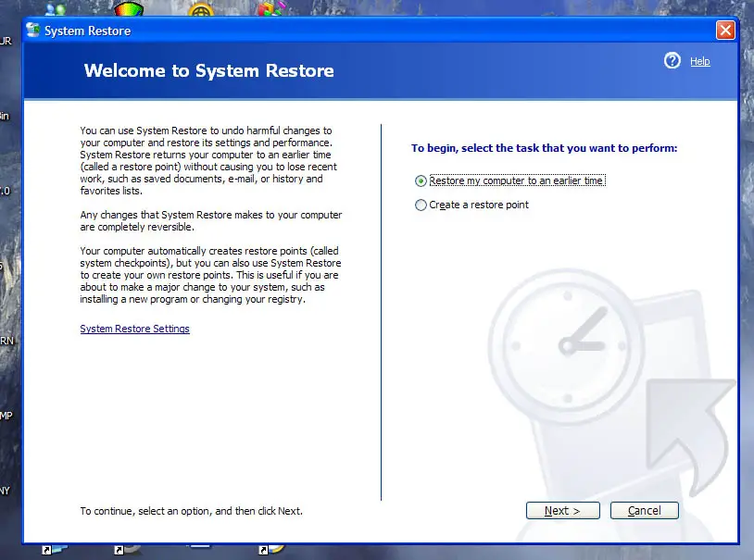
Task: Click the System Restore title bar icon
Action: point(32,30)
